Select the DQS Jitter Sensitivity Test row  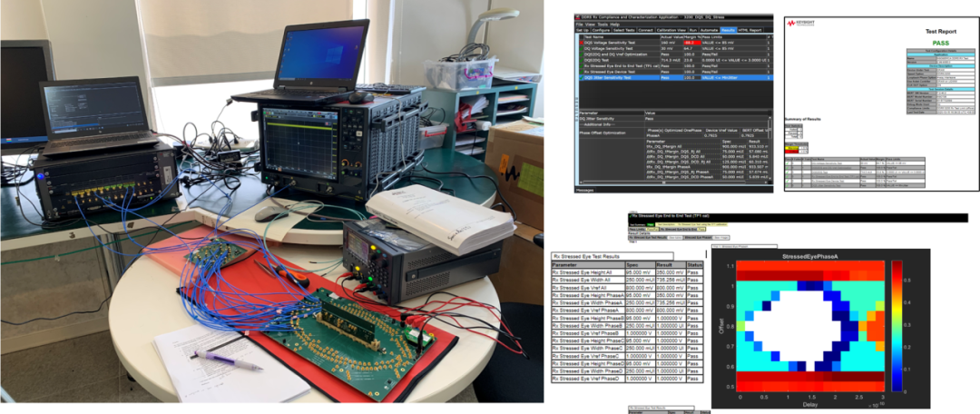676,77
